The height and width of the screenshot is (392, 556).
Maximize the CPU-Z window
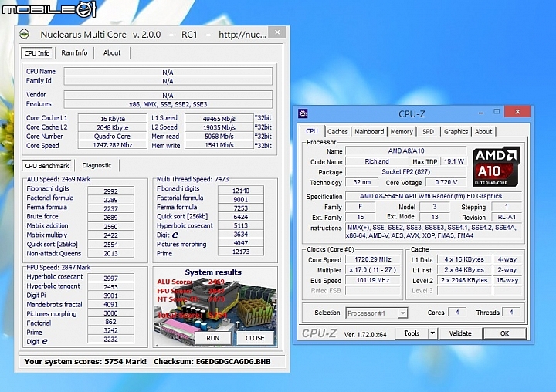pos(497,112)
